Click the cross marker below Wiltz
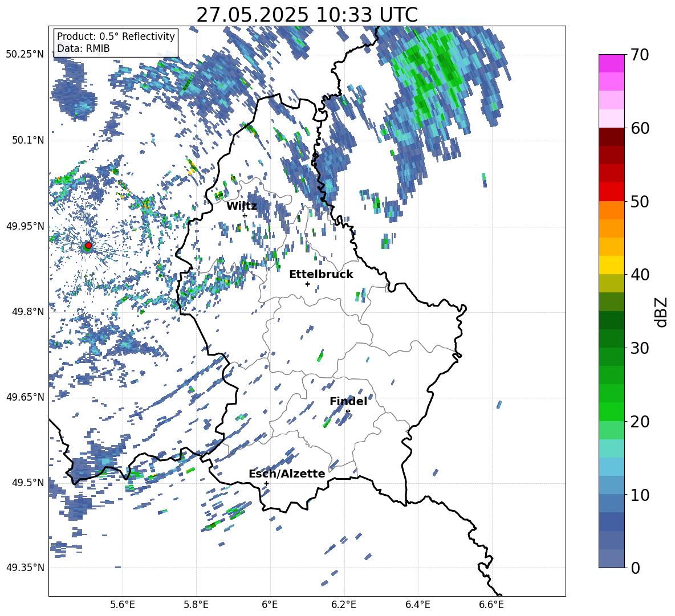The width and height of the screenshot is (675, 616). click(245, 216)
